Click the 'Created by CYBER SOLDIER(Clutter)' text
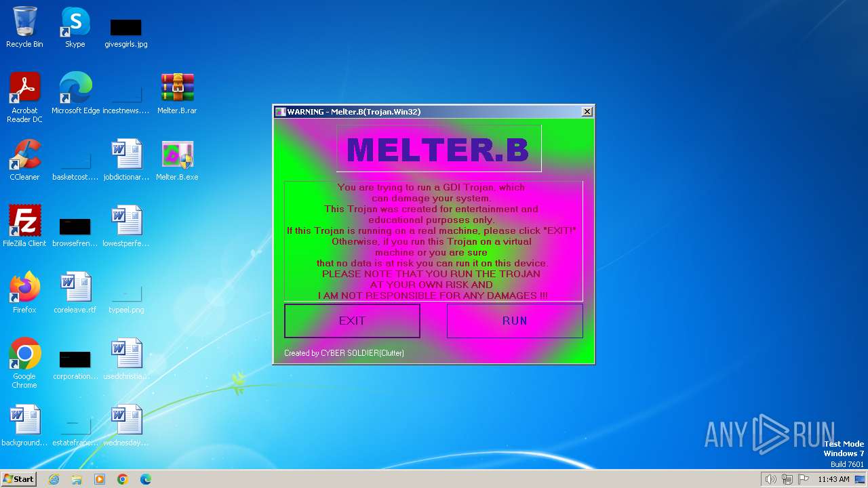 click(344, 353)
